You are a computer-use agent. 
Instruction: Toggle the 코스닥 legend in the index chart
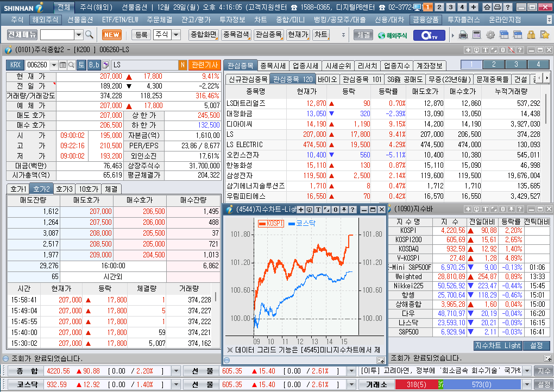coord(302,223)
